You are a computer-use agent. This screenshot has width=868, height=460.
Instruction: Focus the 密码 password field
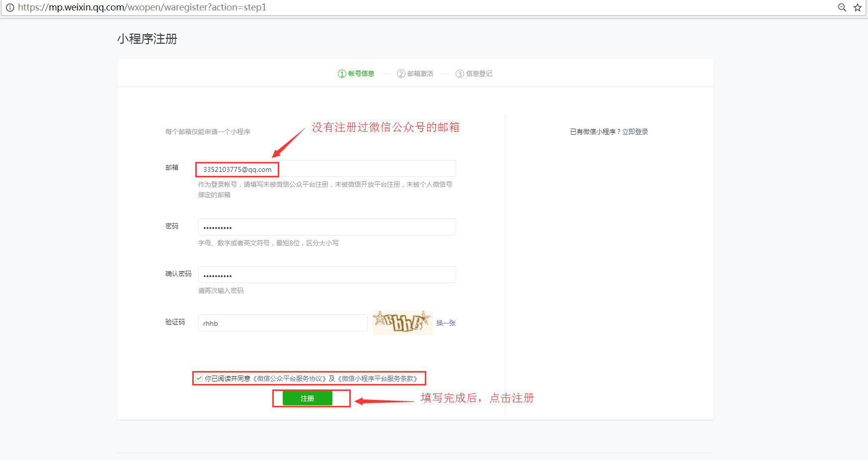pyautogui.click(x=326, y=227)
